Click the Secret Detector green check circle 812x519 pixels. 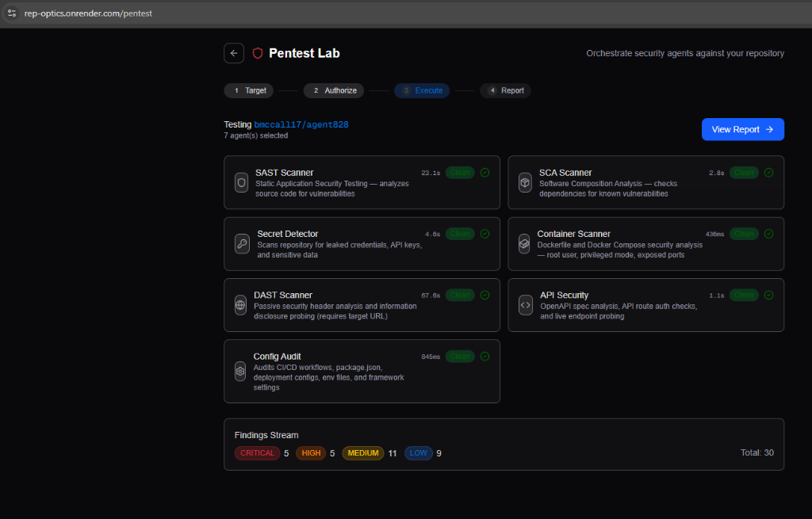pyautogui.click(x=485, y=234)
